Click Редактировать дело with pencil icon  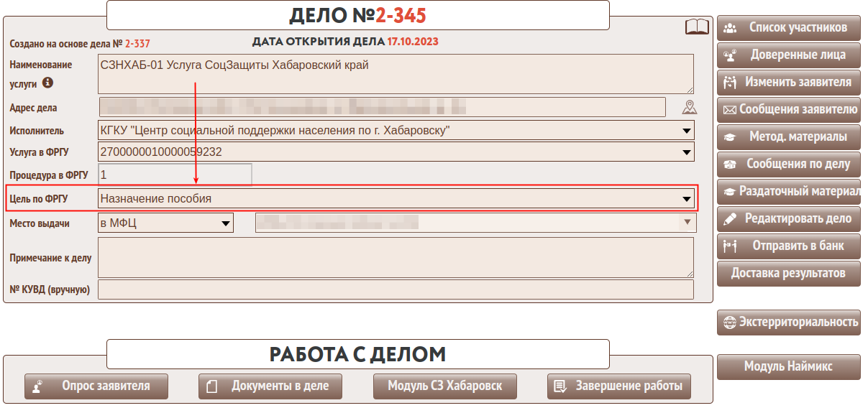[x=788, y=218]
